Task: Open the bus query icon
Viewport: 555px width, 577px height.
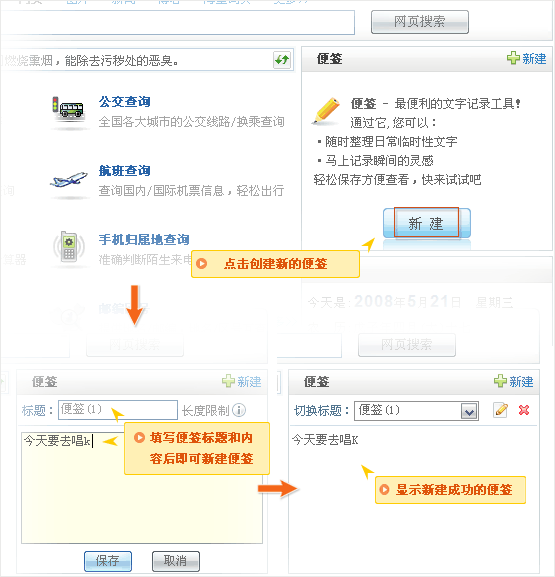Action: tap(67, 108)
